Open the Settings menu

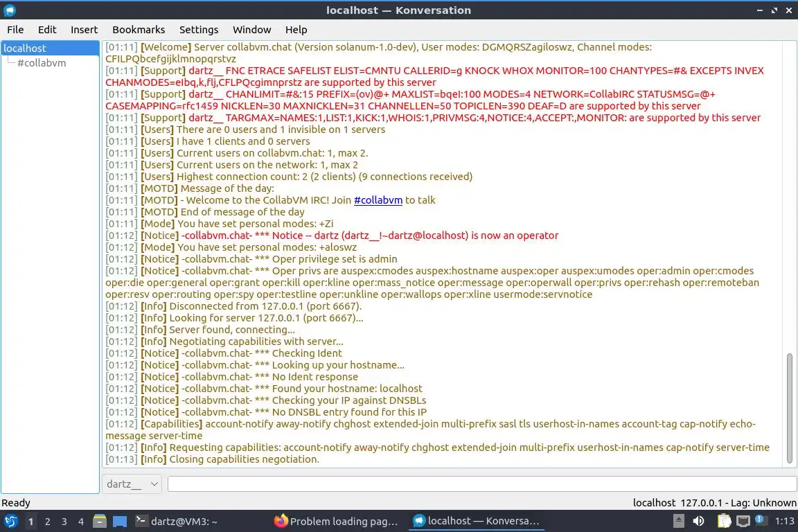[199, 30]
